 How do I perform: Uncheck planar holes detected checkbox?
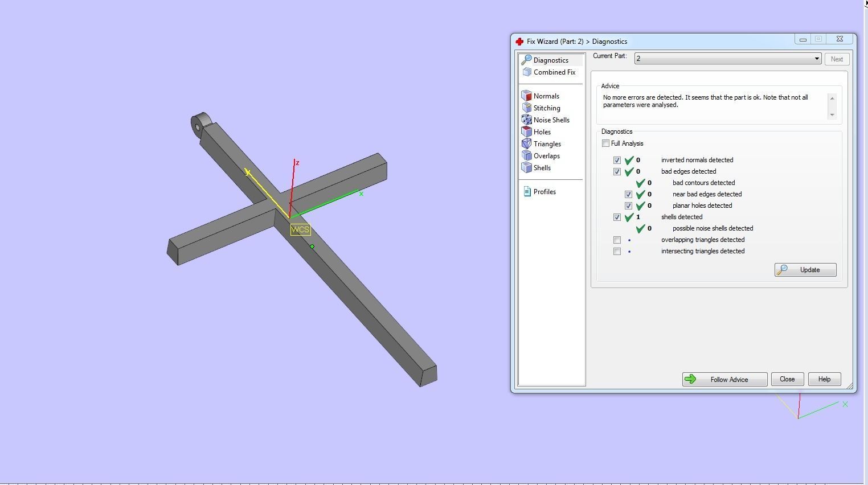(628, 206)
